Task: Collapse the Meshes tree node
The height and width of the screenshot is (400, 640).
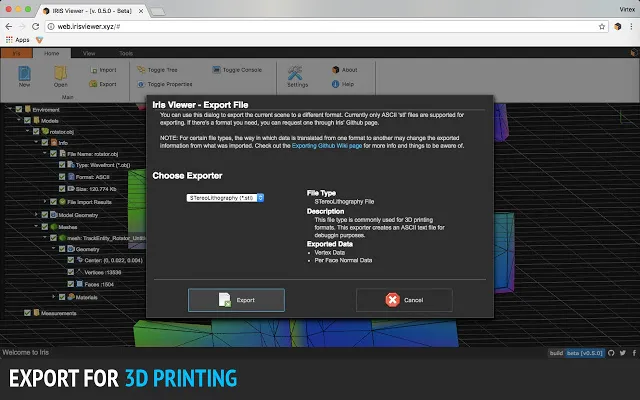Action: tap(36, 226)
